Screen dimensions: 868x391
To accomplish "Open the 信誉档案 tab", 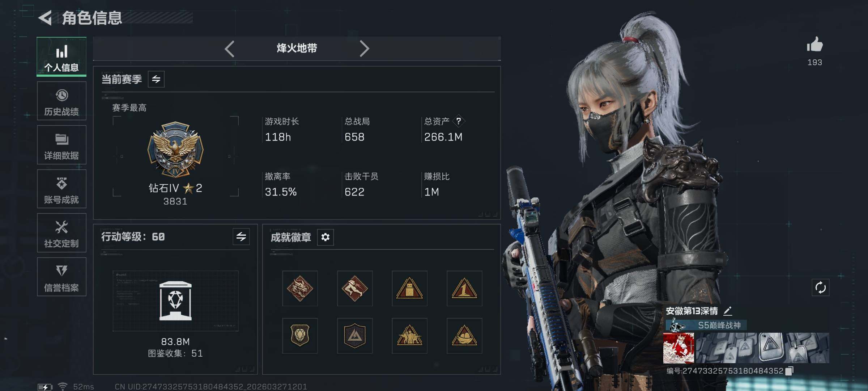I will pyautogui.click(x=61, y=277).
